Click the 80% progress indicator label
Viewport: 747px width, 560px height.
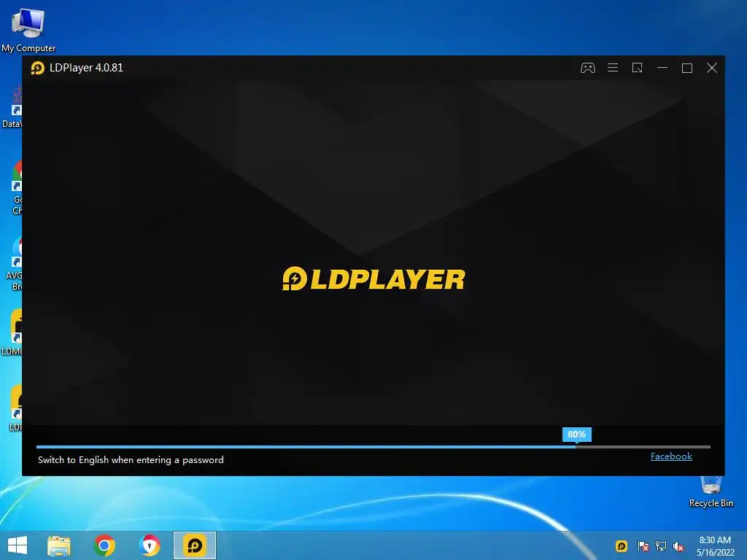click(576, 435)
